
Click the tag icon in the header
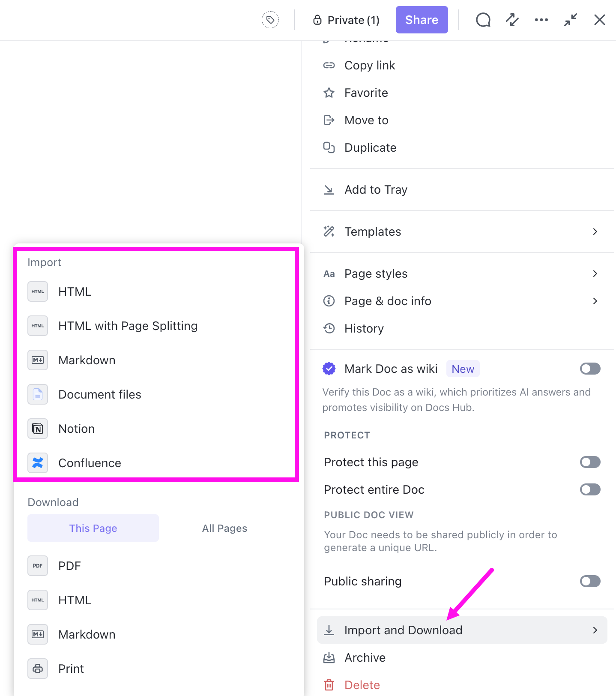(270, 20)
